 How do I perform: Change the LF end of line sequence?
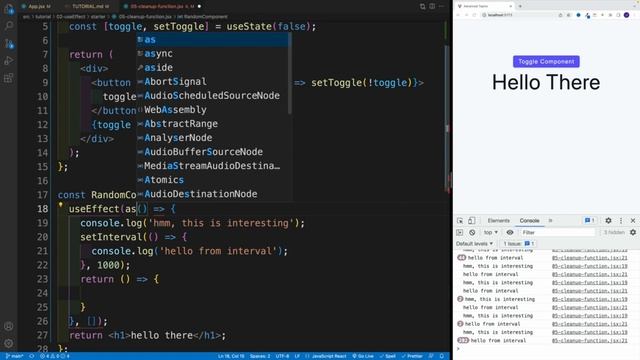(x=297, y=356)
